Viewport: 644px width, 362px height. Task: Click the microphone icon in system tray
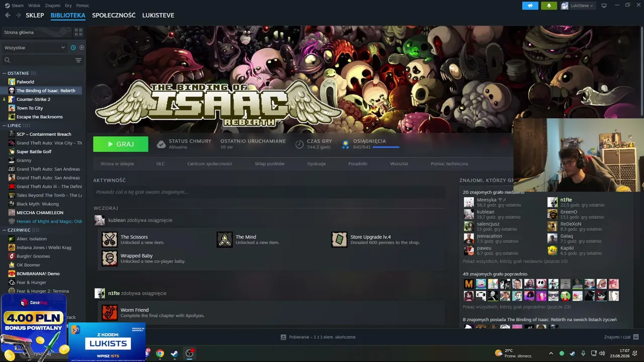583,353
